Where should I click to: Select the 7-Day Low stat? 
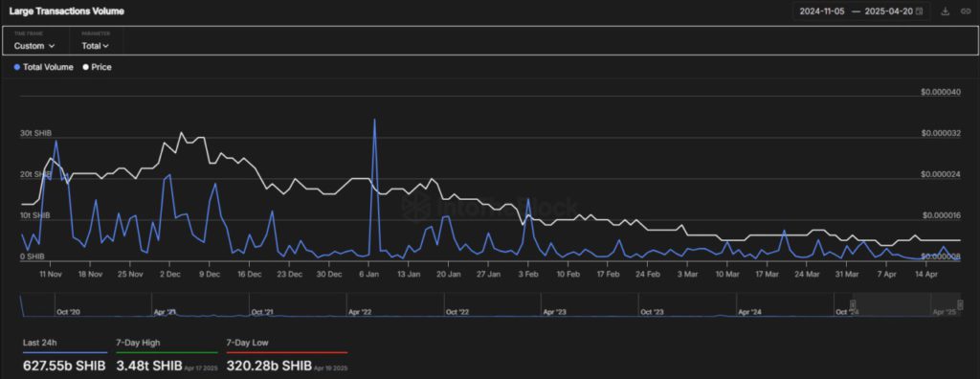pyautogui.click(x=287, y=355)
